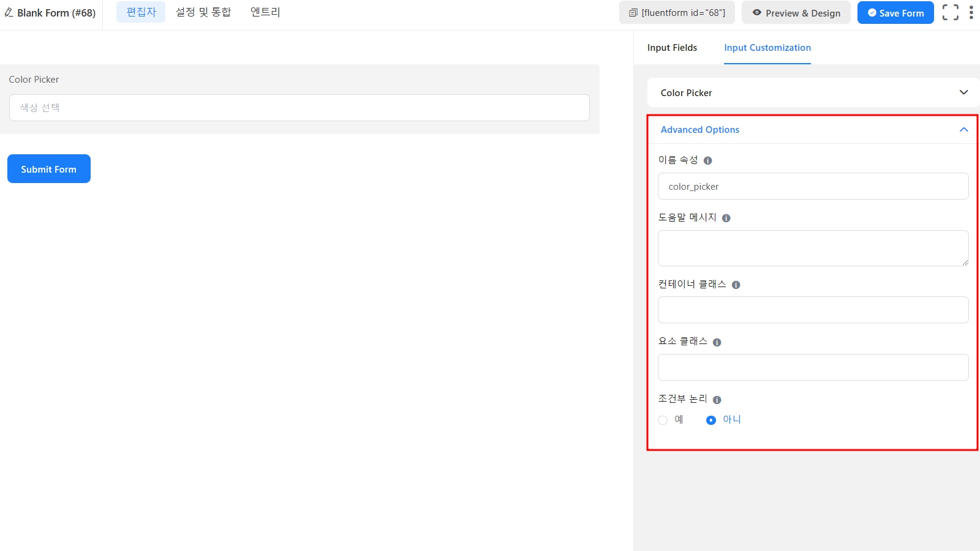This screenshot has width=980, height=551.
Task: Collapse the Advanced Options section
Action: [963, 130]
